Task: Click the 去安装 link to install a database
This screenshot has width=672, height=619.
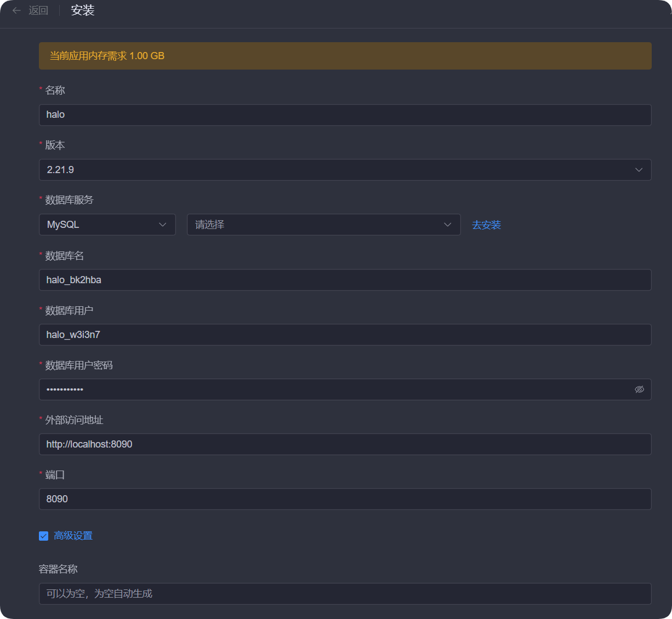Action: click(x=486, y=225)
